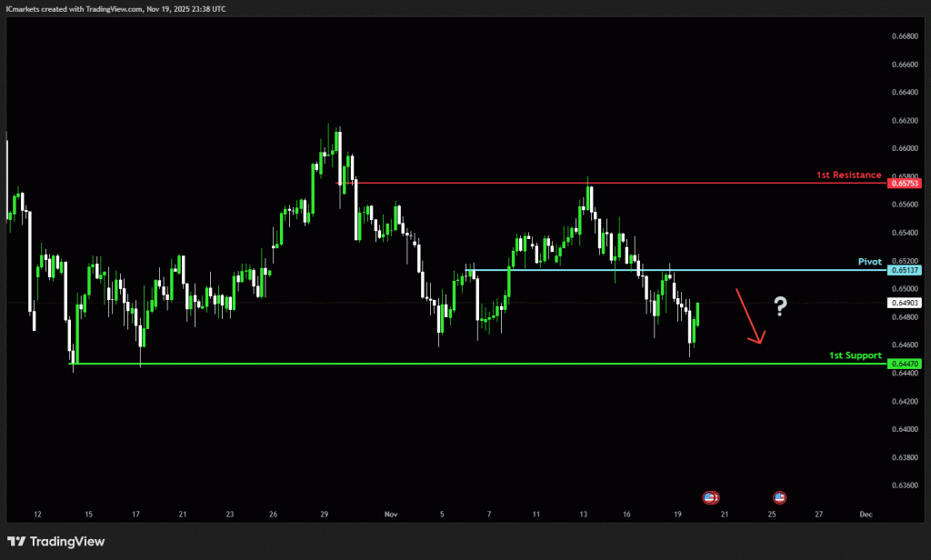Click the 1st Support text label
The image size is (931, 560).
855,355
